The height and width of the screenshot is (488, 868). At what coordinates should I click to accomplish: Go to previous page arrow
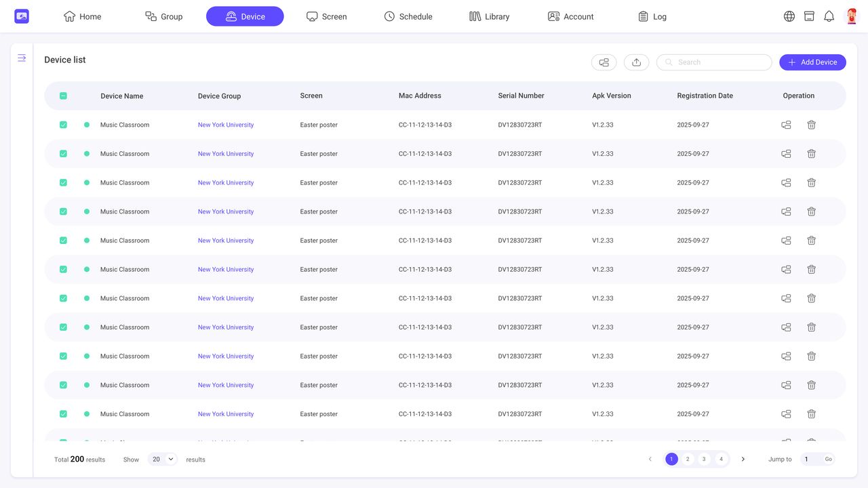point(650,459)
